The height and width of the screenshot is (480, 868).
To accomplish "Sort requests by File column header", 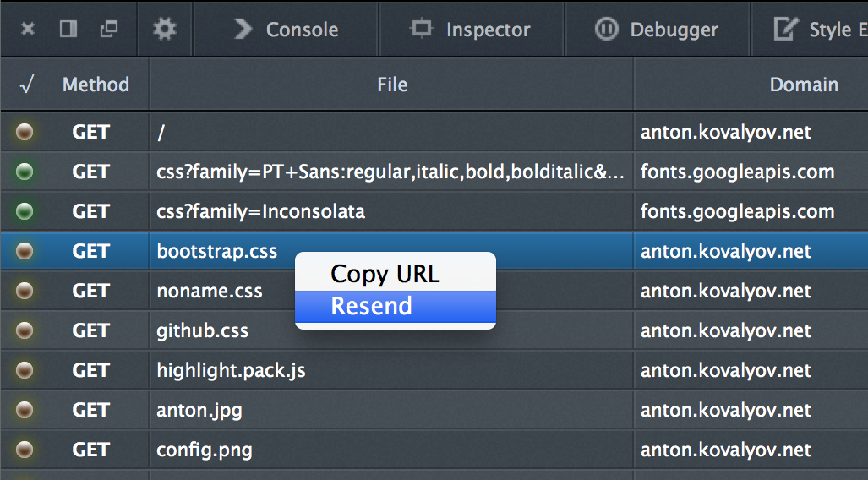I will [392, 85].
